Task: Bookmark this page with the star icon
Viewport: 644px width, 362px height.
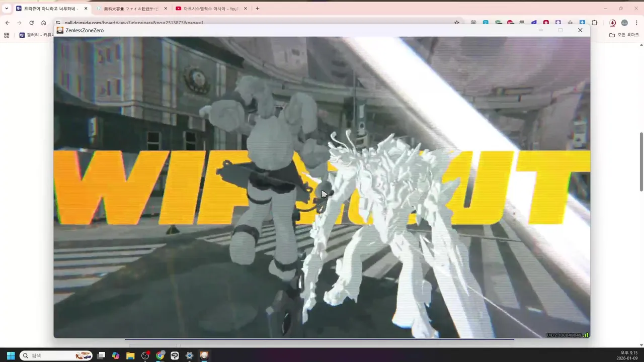Action: (457, 23)
